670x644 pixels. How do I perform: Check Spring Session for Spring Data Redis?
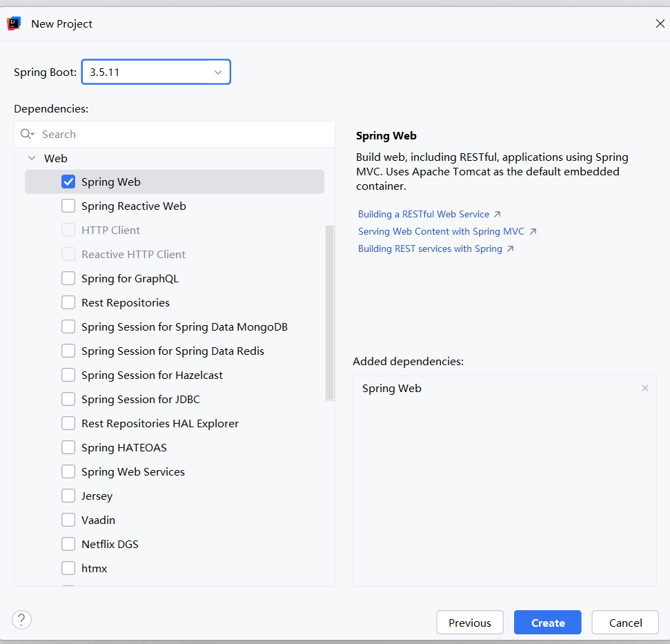click(x=68, y=351)
